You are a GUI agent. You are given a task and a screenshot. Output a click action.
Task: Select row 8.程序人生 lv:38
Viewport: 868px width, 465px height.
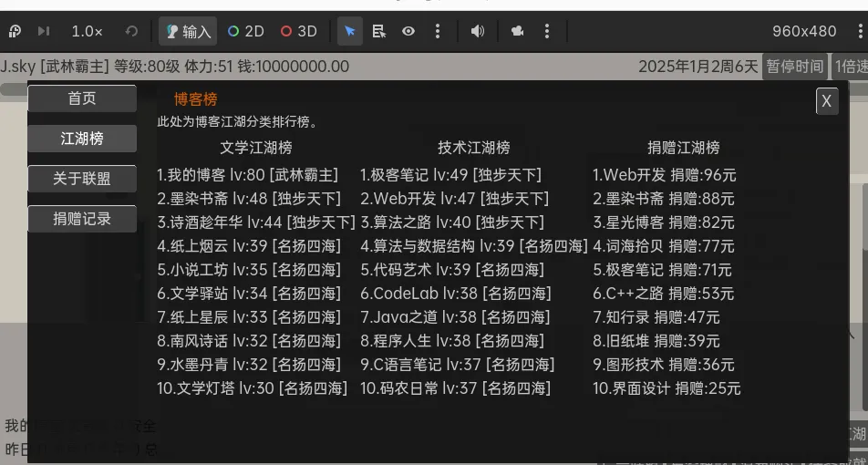click(x=452, y=341)
